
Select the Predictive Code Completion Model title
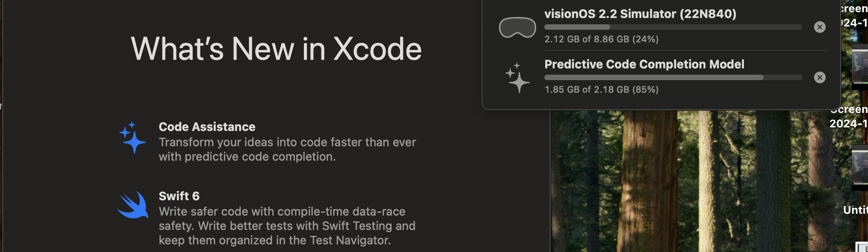coord(644,64)
